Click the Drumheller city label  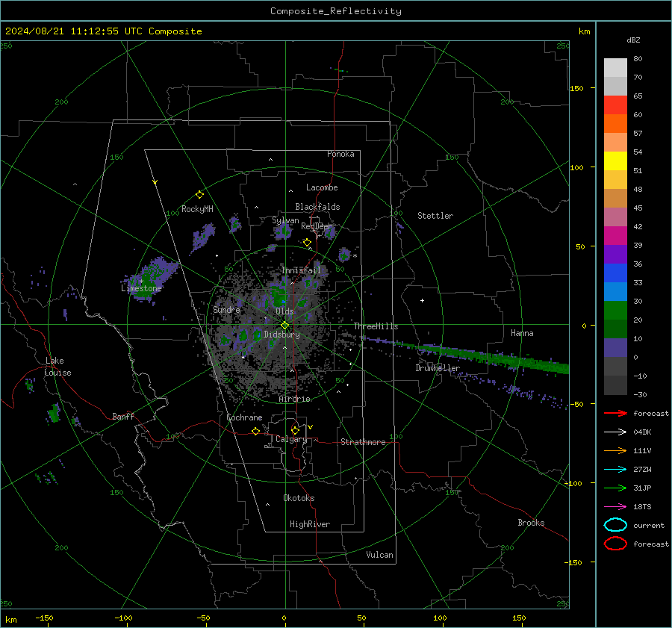tap(438, 368)
